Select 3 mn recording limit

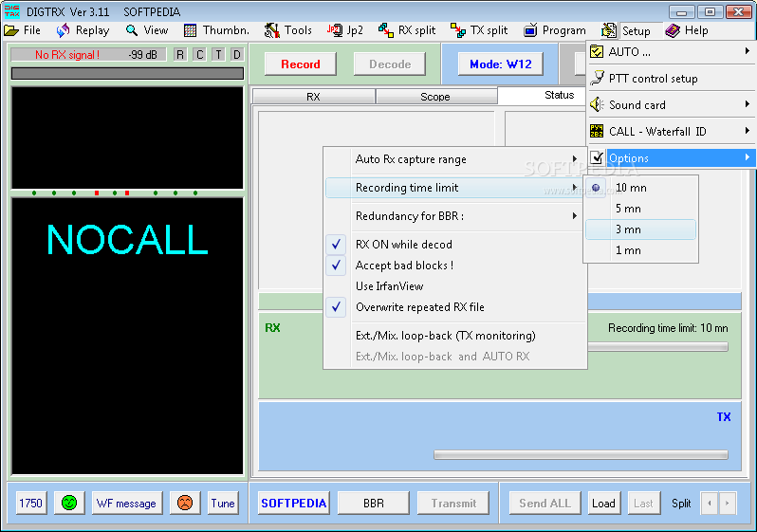(x=640, y=229)
